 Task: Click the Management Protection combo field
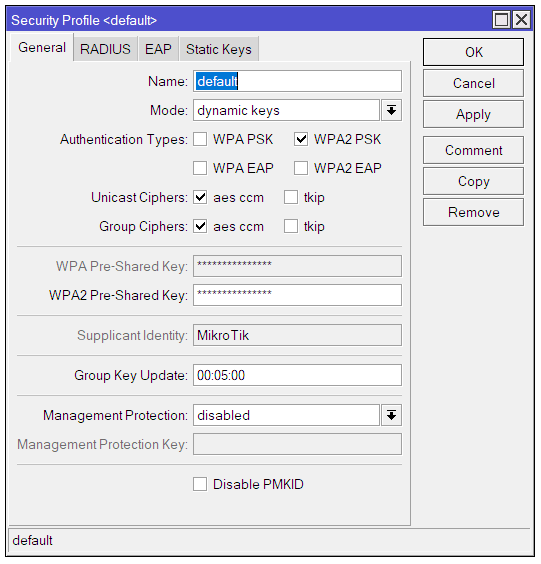[x=286, y=415]
